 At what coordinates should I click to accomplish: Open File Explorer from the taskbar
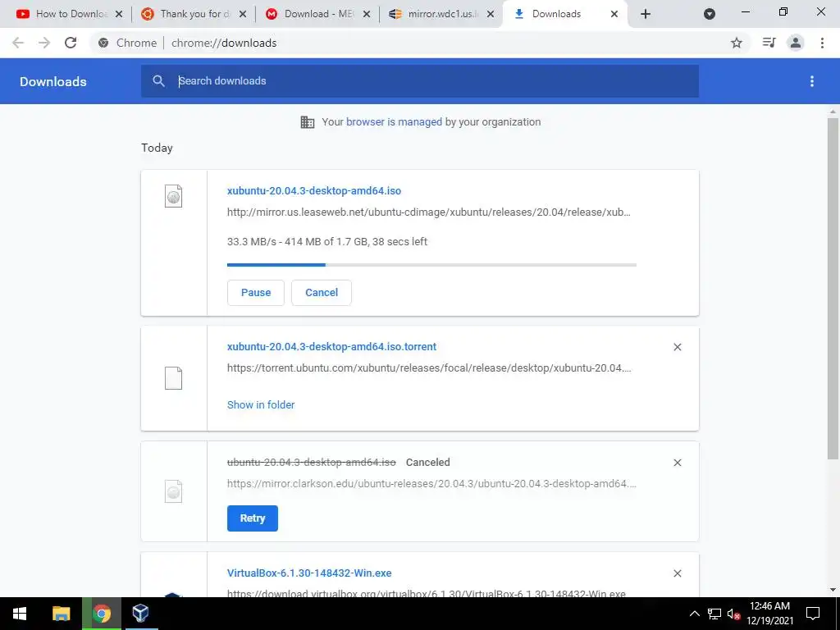click(61, 614)
